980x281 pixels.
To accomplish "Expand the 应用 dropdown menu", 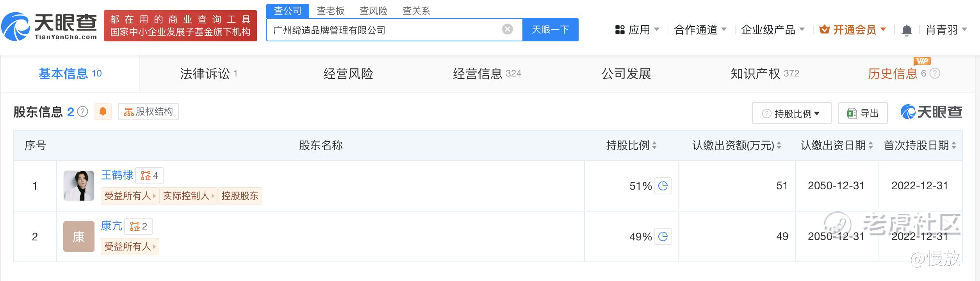I will click(x=637, y=30).
